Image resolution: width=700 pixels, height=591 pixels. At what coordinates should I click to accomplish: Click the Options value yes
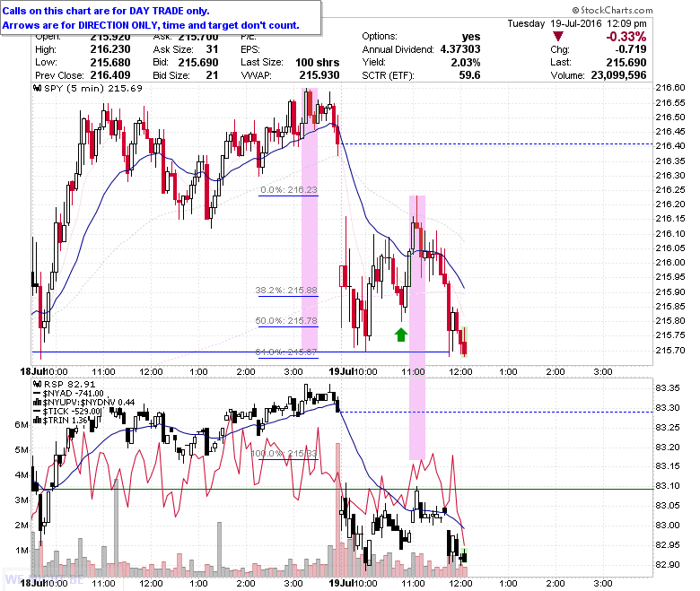(x=471, y=36)
